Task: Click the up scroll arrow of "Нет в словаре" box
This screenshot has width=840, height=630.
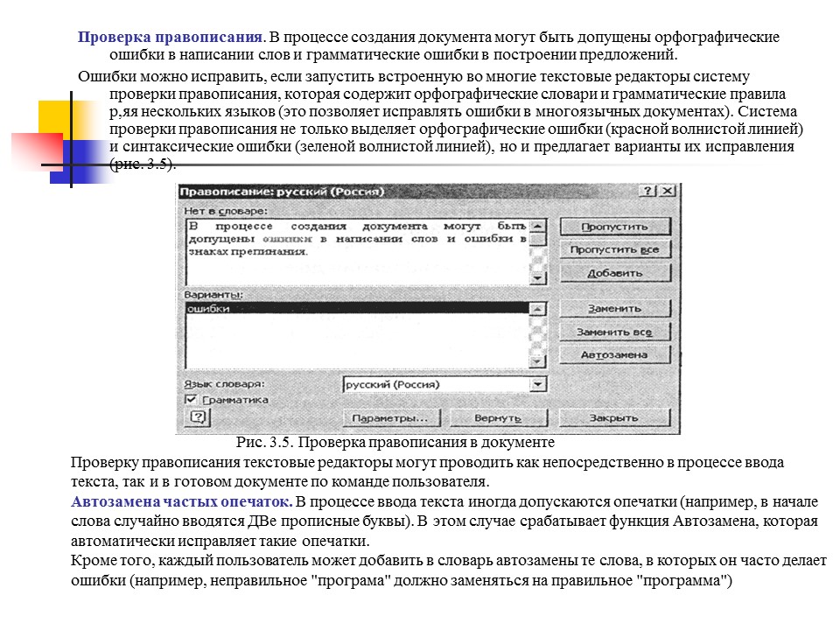Action: pyautogui.click(x=536, y=225)
